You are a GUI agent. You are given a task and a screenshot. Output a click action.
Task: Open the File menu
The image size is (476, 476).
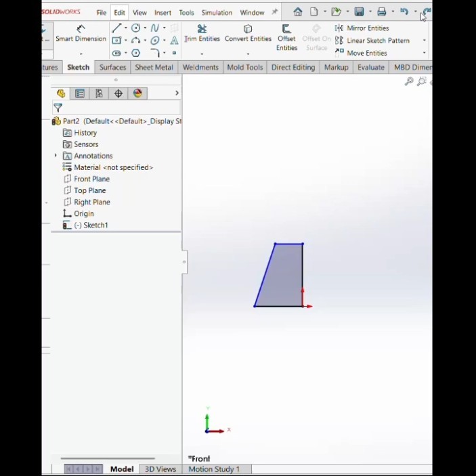(x=102, y=13)
